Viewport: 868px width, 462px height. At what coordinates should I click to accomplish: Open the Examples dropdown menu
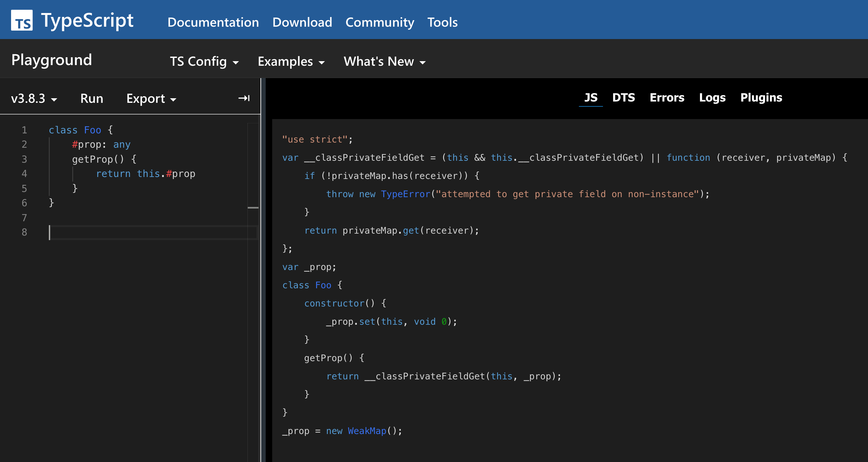coord(291,61)
